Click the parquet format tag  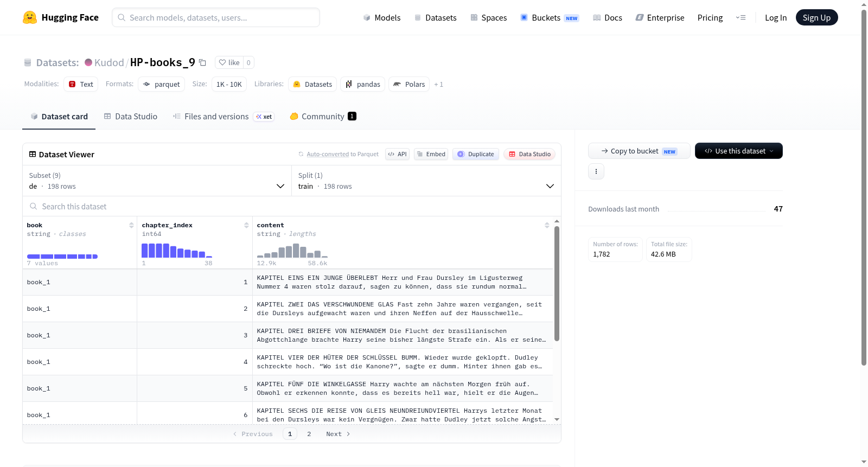[x=161, y=84]
